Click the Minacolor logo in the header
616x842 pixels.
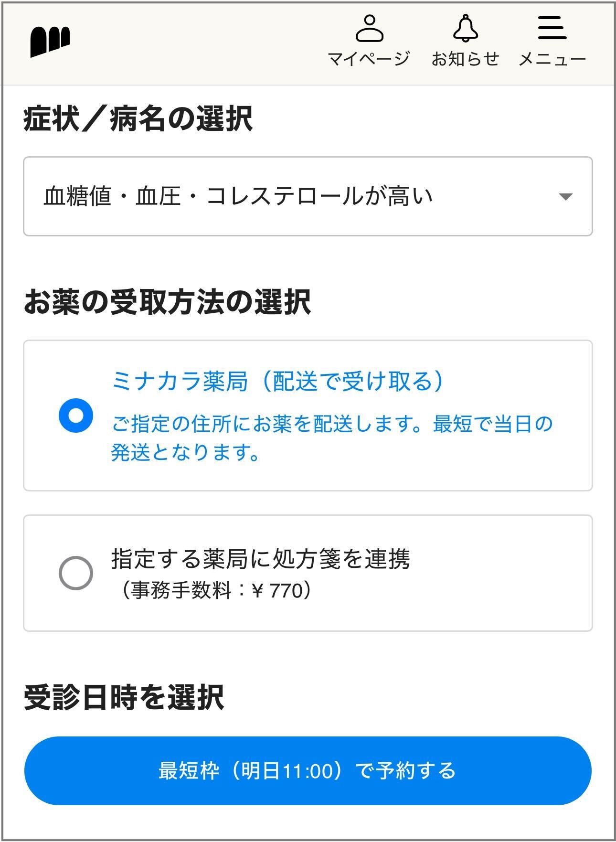pos(50,41)
